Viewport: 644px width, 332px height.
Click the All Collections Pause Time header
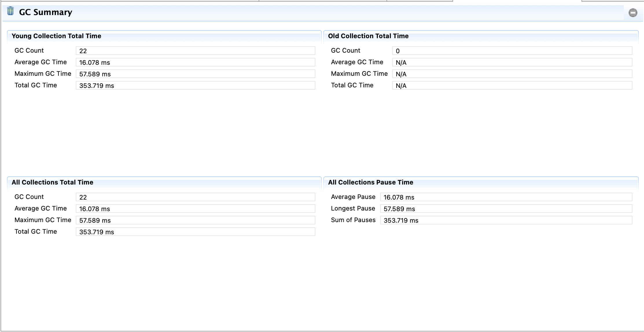click(x=371, y=182)
